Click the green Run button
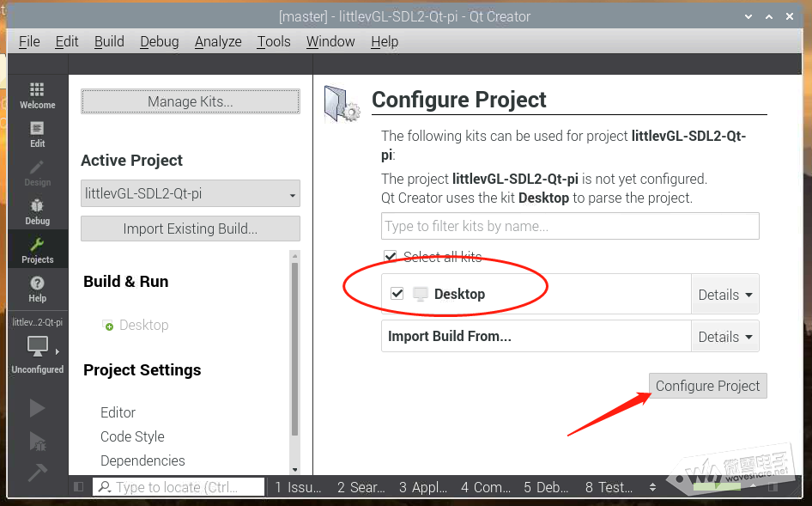Screen dimensions: 812x506 pyautogui.click(x=37, y=407)
